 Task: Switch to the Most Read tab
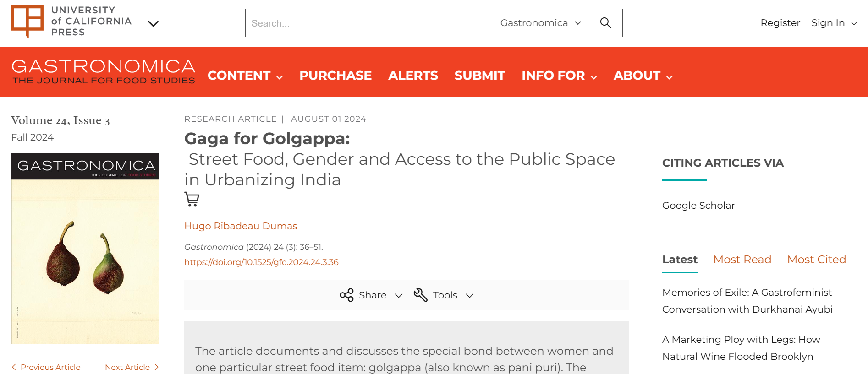742,260
